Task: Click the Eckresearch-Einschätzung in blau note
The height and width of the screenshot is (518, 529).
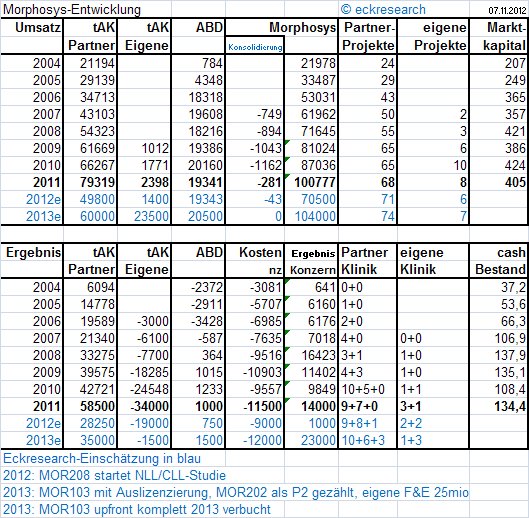Action: pos(102,459)
